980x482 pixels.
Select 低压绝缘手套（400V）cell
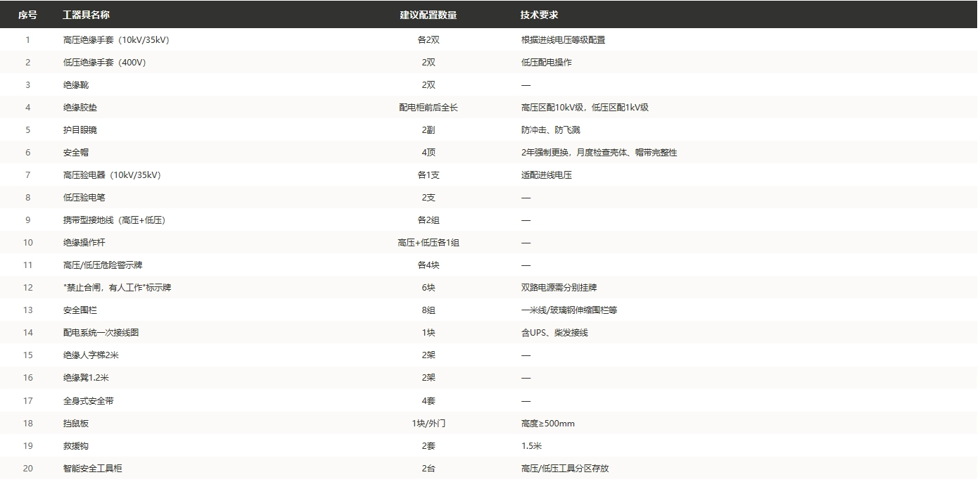[105, 63]
